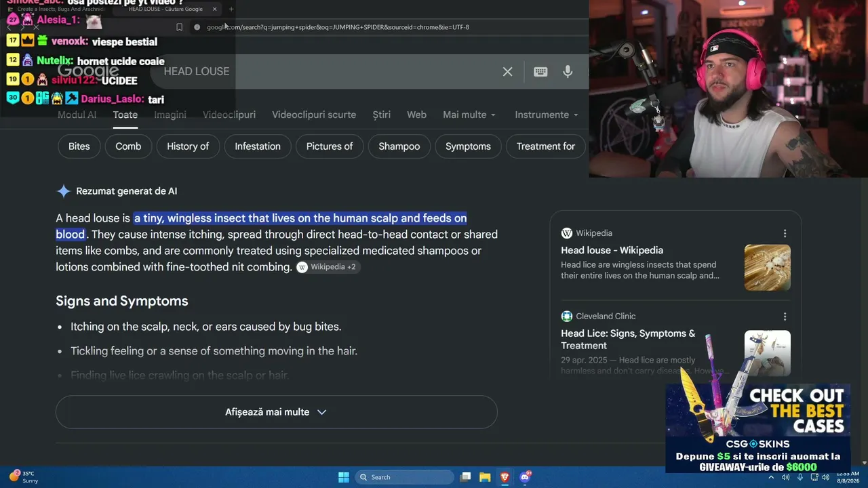Viewport: 868px width, 488px height.
Task: Open the Windows Start menu
Action: [343, 477]
